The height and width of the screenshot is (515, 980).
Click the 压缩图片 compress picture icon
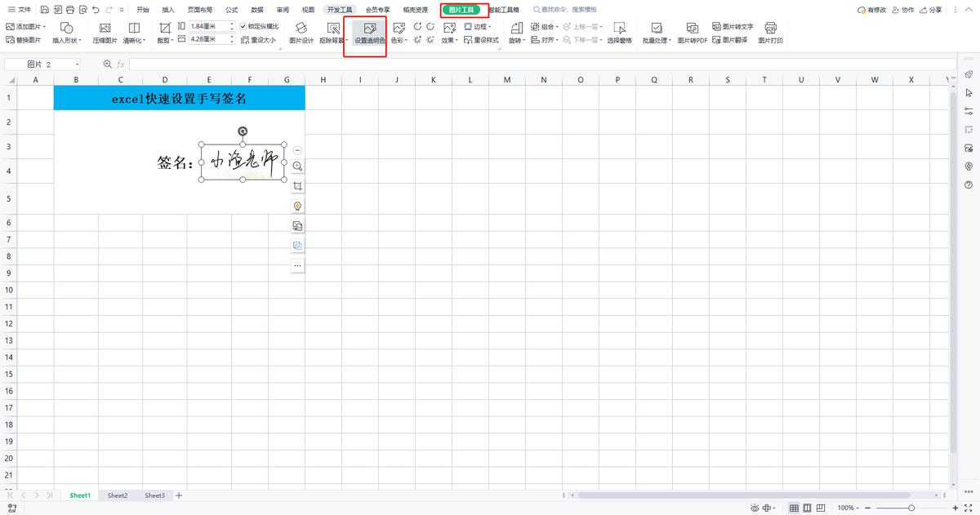(105, 33)
